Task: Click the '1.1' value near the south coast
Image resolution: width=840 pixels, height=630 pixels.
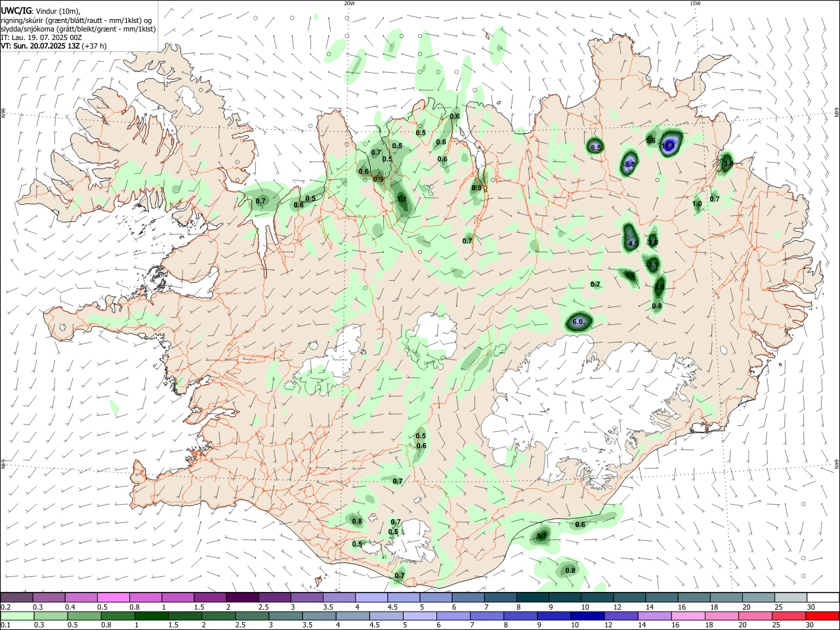Action: pos(541,536)
